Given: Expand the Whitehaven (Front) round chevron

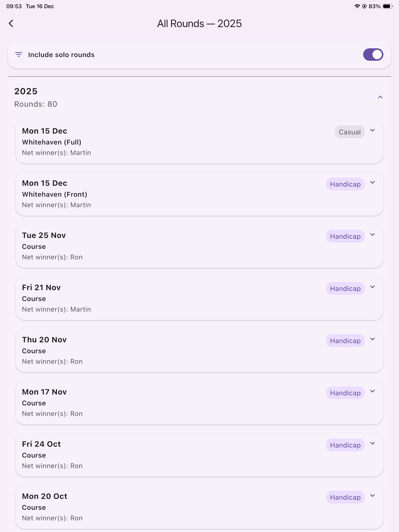Looking at the screenshot, I should [373, 182].
